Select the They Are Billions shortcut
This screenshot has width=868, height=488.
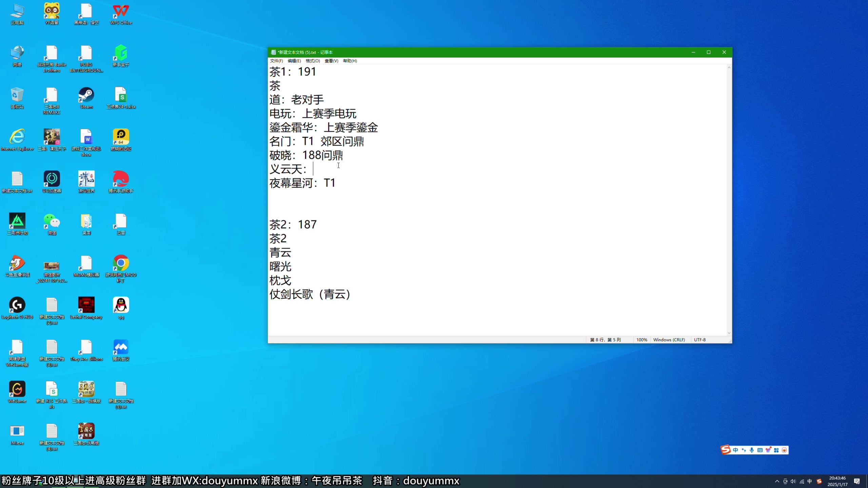point(86,350)
